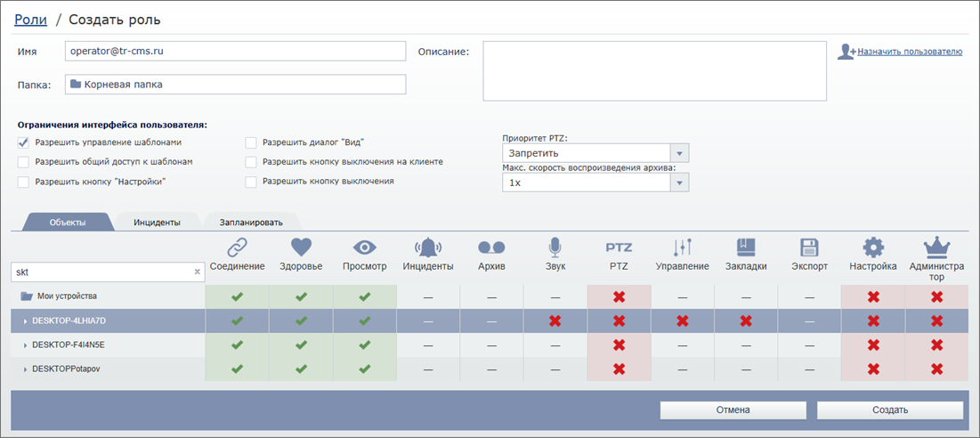Click the Соединение chain link icon
This screenshot has height=438, width=980.
pyautogui.click(x=237, y=247)
